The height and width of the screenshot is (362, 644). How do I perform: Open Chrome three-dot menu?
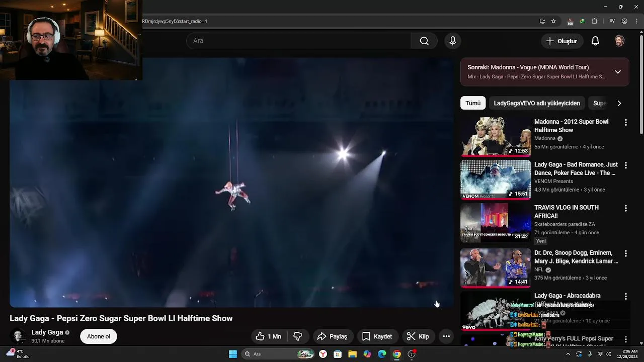636,21
